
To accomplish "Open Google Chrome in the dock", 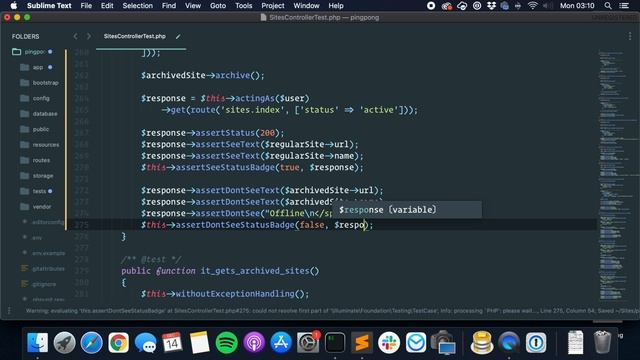I will coord(118,342).
